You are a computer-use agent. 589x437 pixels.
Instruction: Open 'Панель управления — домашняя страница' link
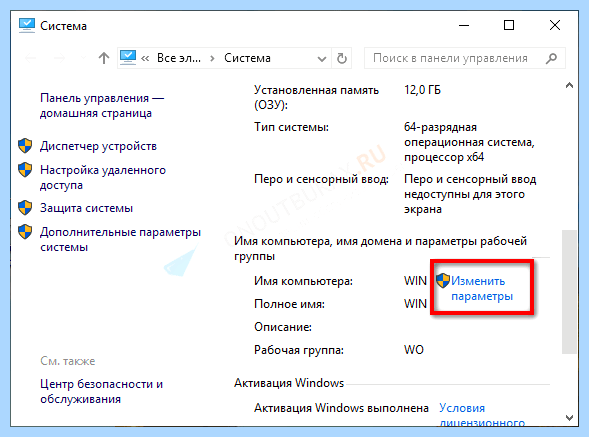coord(102,106)
